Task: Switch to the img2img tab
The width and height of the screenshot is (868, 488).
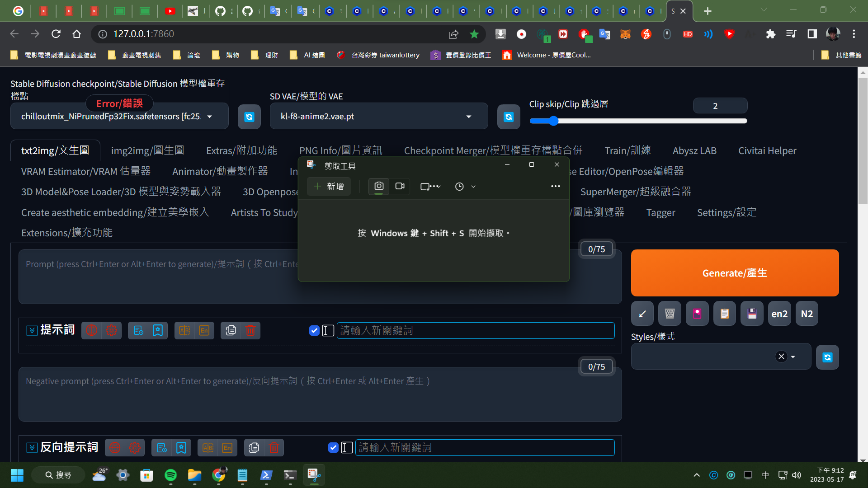Action: pyautogui.click(x=147, y=150)
